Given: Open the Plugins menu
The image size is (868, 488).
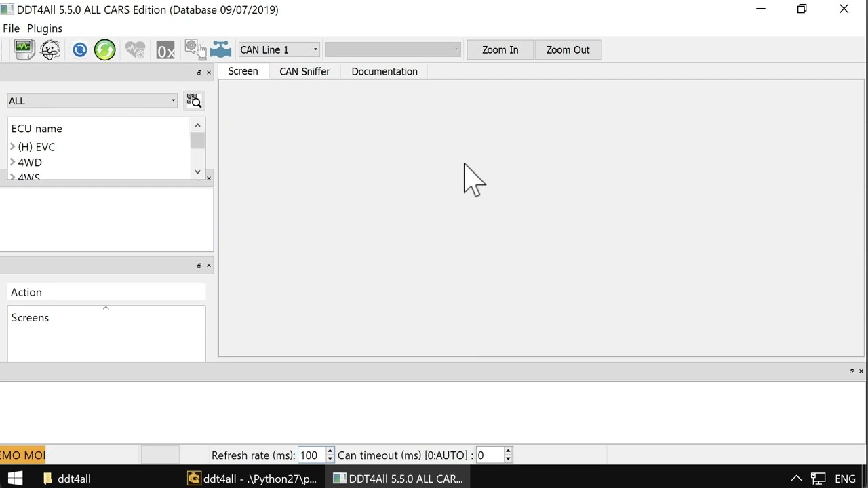Looking at the screenshot, I should pos(45,28).
